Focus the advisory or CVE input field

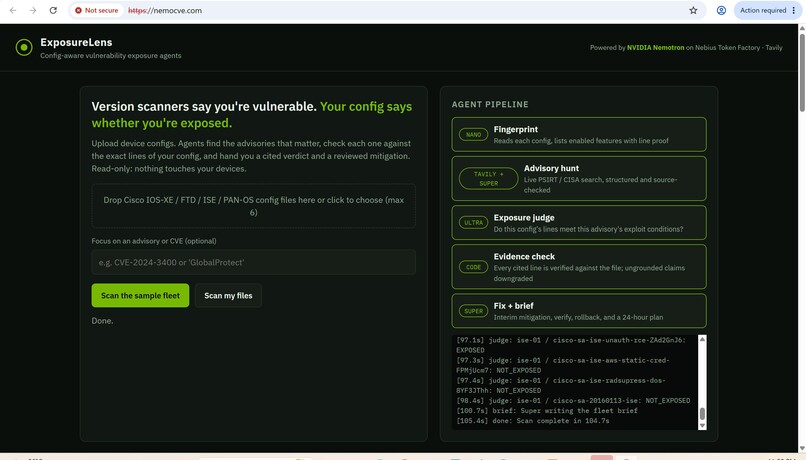[253, 262]
